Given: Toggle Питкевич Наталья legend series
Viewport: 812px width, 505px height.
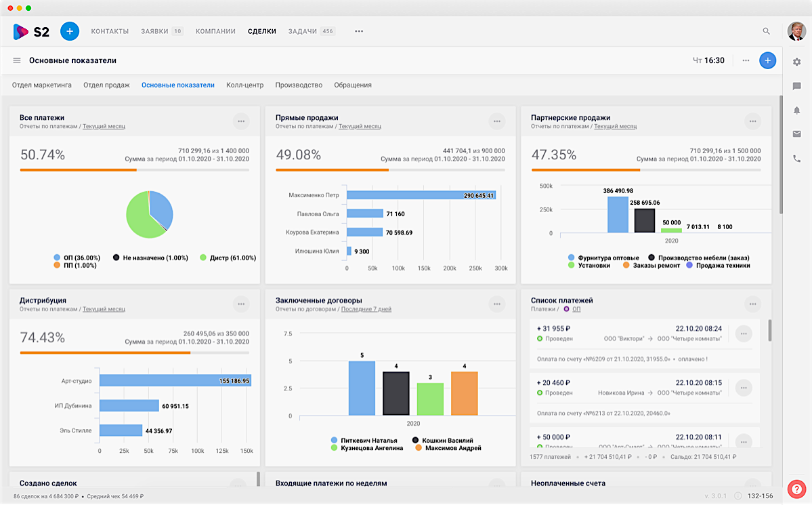Looking at the screenshot, I should pyautogui.click(x=364, y=440).
